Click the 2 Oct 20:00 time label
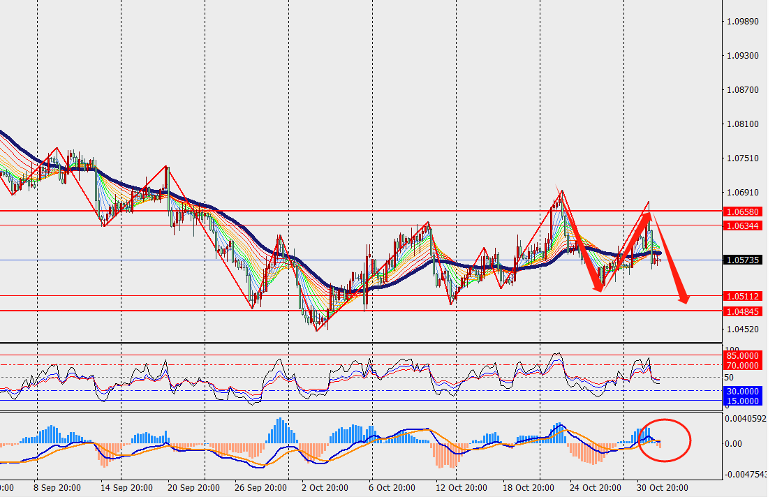The height and width of the screenshot is (500, 770). 325,488
